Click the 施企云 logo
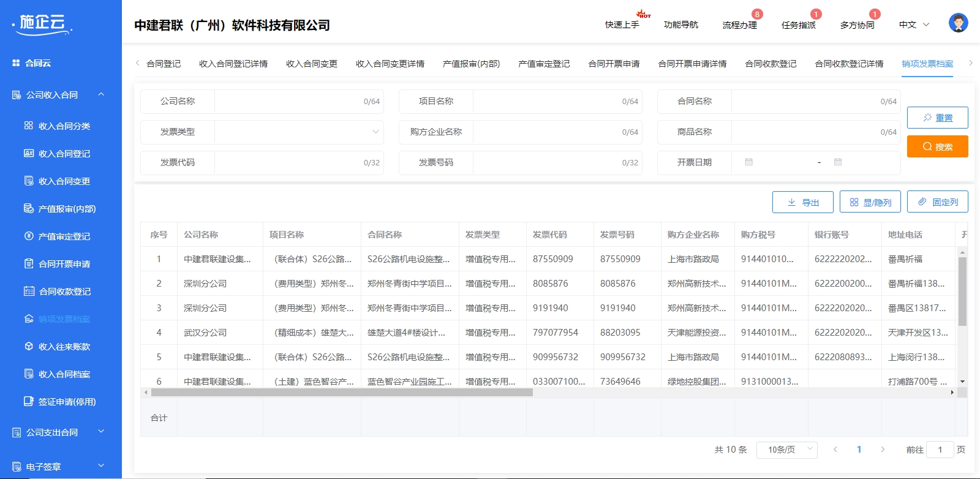This screenshot has height=479, width=980. tap(42, 23)
